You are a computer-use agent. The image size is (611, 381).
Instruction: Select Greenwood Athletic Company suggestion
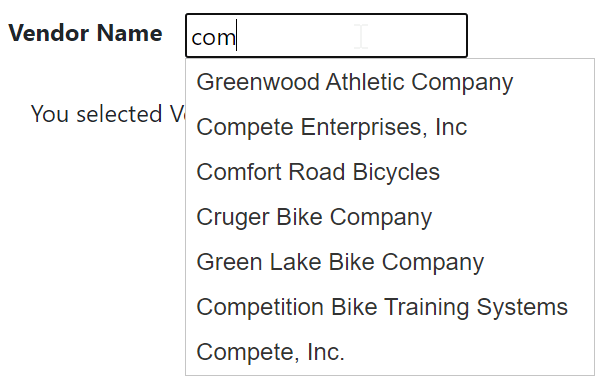(390, 82)
